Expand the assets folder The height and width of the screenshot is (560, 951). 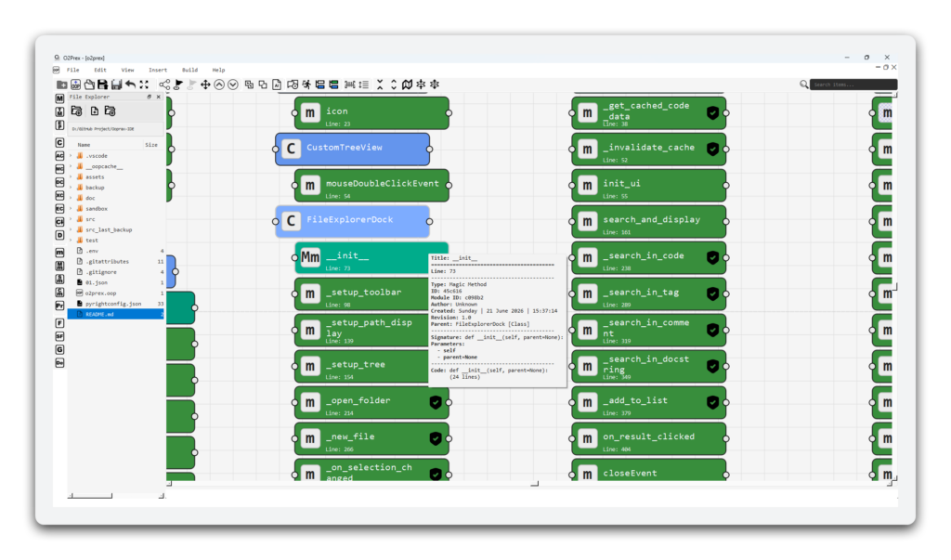(x=71, y=176)
